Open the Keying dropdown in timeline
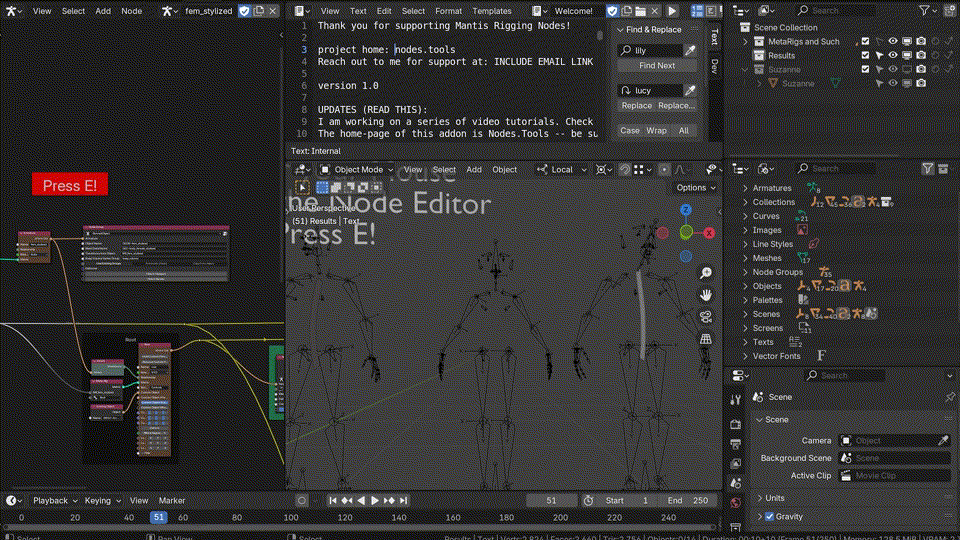Viewport: 960px width, 540px height. coord(102,501)
